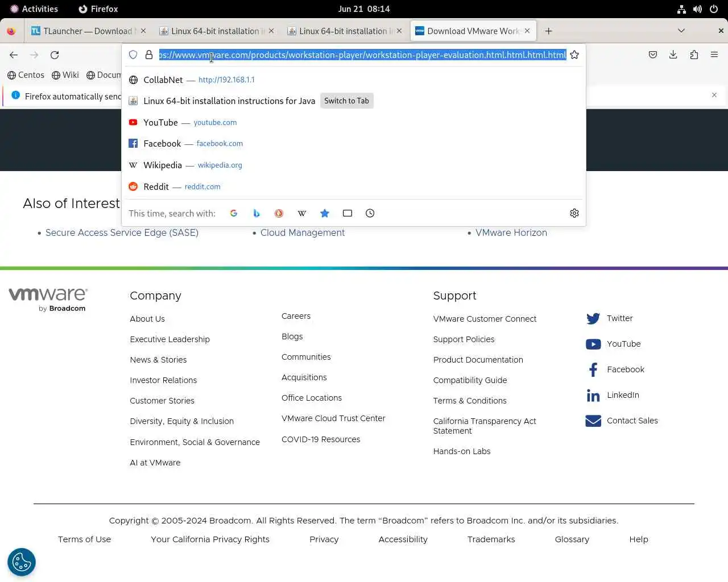Search with Wikipedia engine icon
Image resolution: width=728 pixels, height=582 pixels.
(x=302, y=213)
